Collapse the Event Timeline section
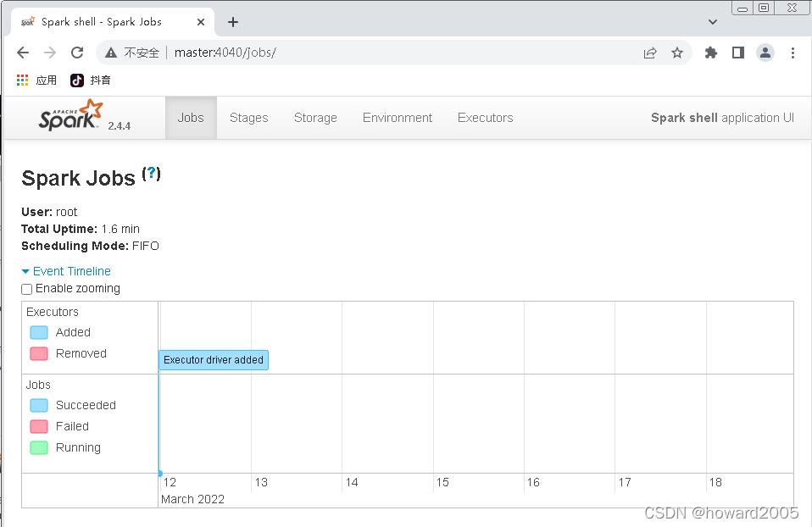The height and width of the screenshot is (527, 812). [66, 271]
